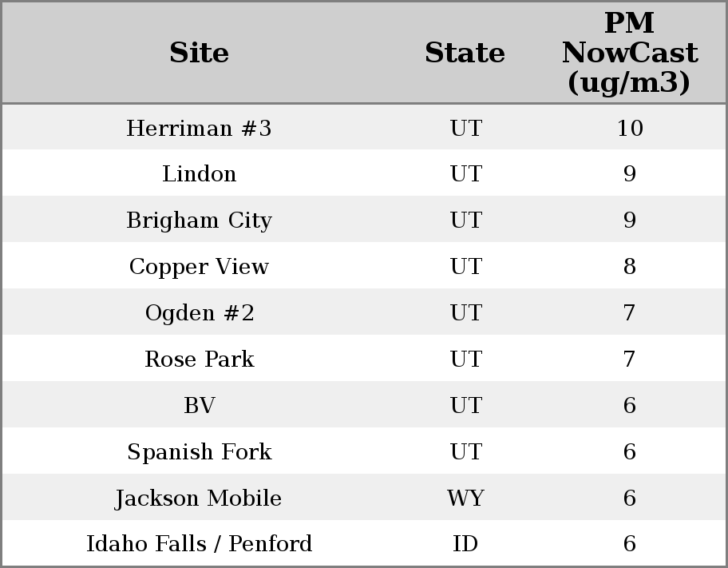
Task: Click the Idaho Falls / Penford site
Action: coord(199,544)
